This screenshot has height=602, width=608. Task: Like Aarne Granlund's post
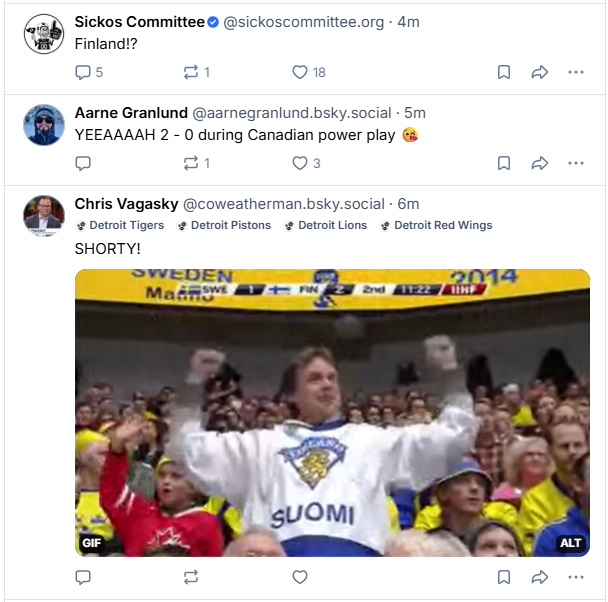299,163
